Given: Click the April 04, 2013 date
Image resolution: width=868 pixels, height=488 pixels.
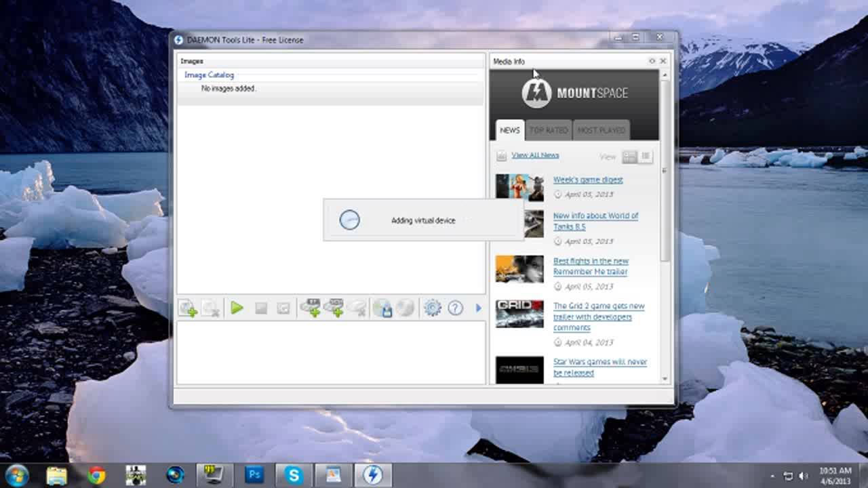Looking at the screenshot, I should pyautogui.click(x=589, y=342).
